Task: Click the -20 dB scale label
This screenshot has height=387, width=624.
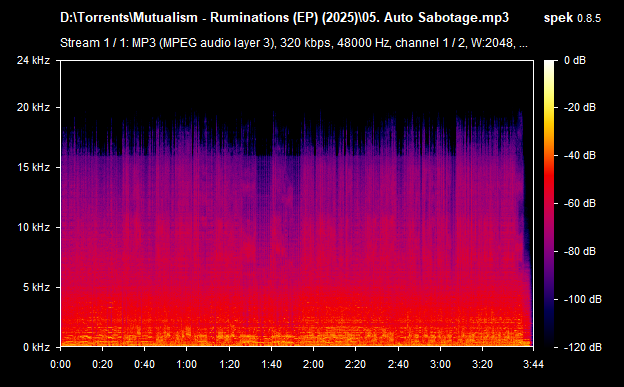Action: point(579,107)
